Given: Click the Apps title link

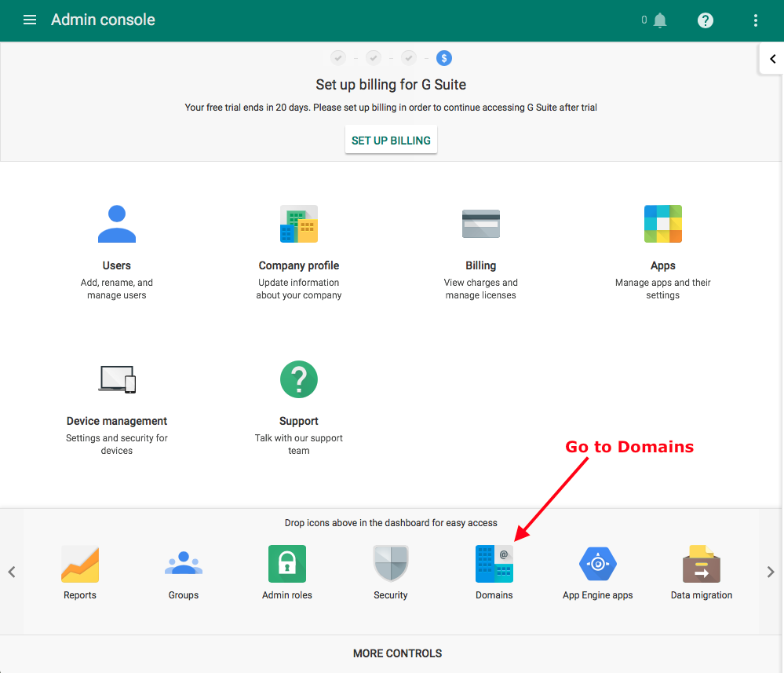Looking at the screenshot, I should coord(663,265).
